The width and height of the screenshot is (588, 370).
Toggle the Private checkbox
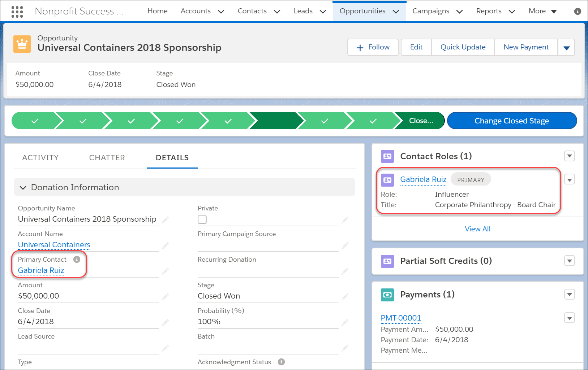[x=202, y=219]
